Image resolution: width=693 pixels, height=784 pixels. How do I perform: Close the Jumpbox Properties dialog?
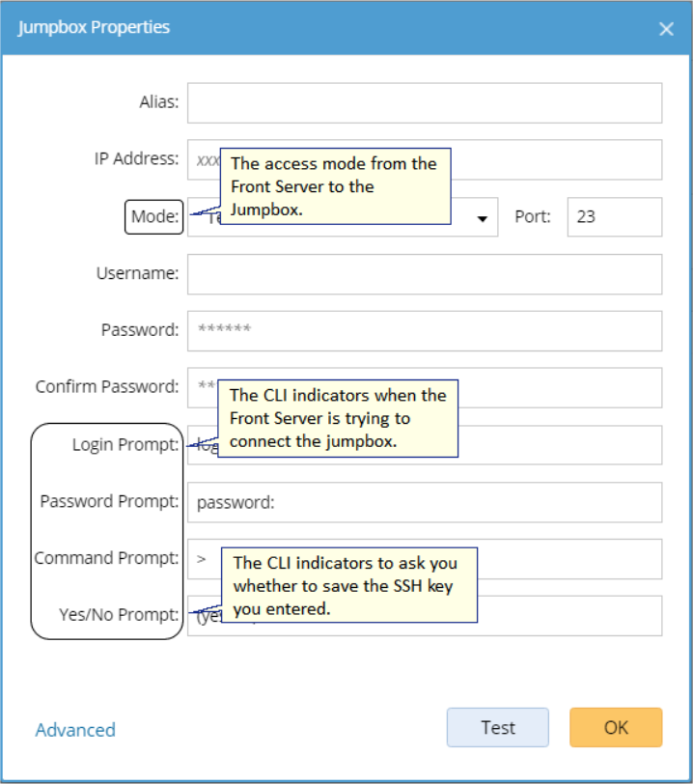pos(666,29)
